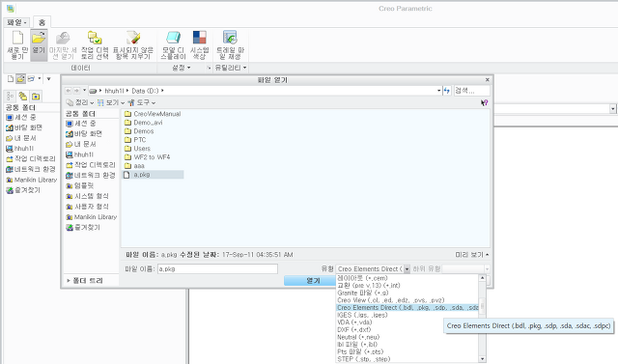The image size is (618, 364).
Task: Select 내 문서 (My Documents) in dialog sidebar
Action: pyautogui.click(x=81, y=144)
